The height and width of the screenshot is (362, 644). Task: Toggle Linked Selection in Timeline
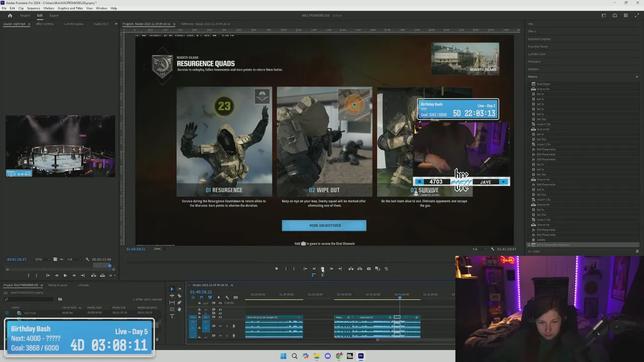[x=210, y=298]
